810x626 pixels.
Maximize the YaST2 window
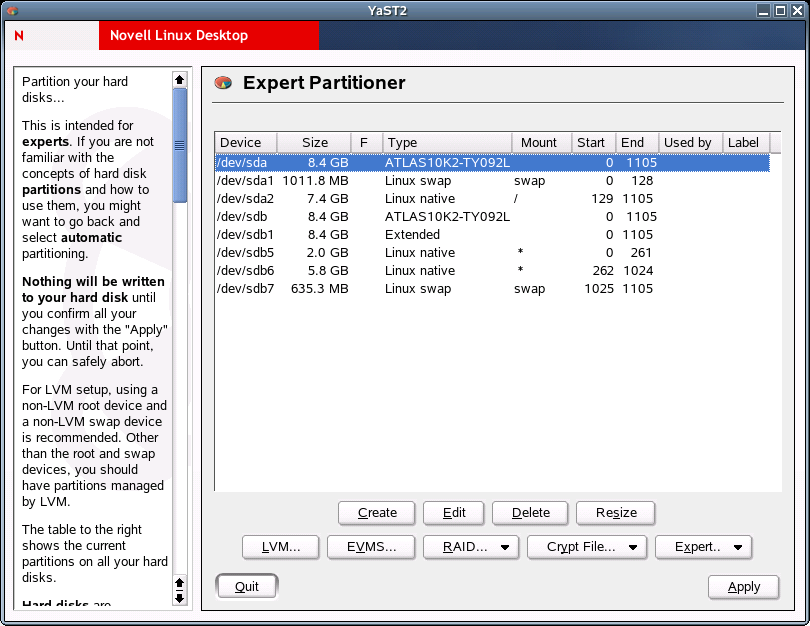(x=781, y=10)
